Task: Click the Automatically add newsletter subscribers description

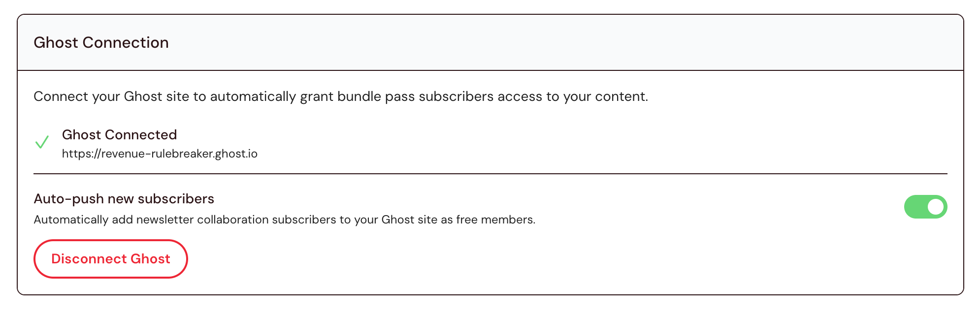Action: point(284,220)
